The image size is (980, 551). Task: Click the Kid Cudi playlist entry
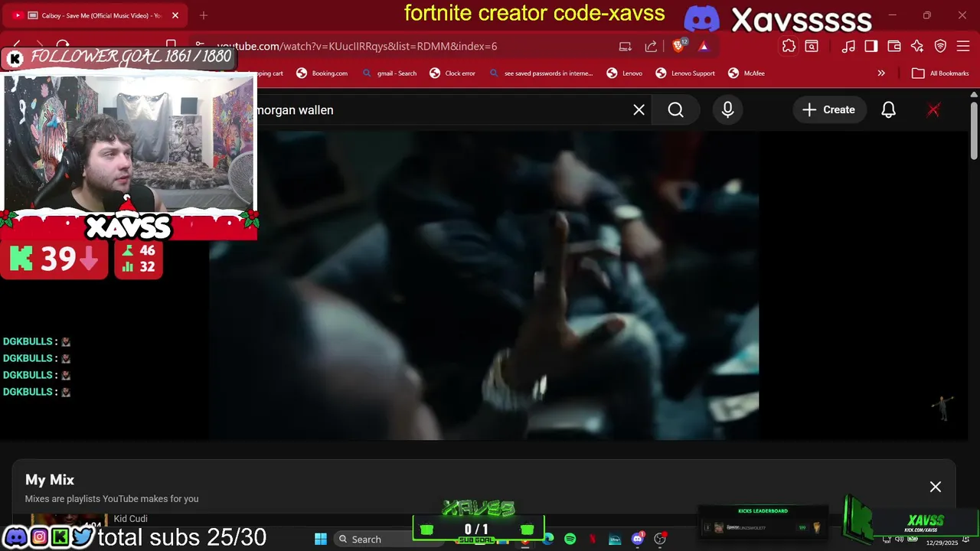[x=130, y=518]
